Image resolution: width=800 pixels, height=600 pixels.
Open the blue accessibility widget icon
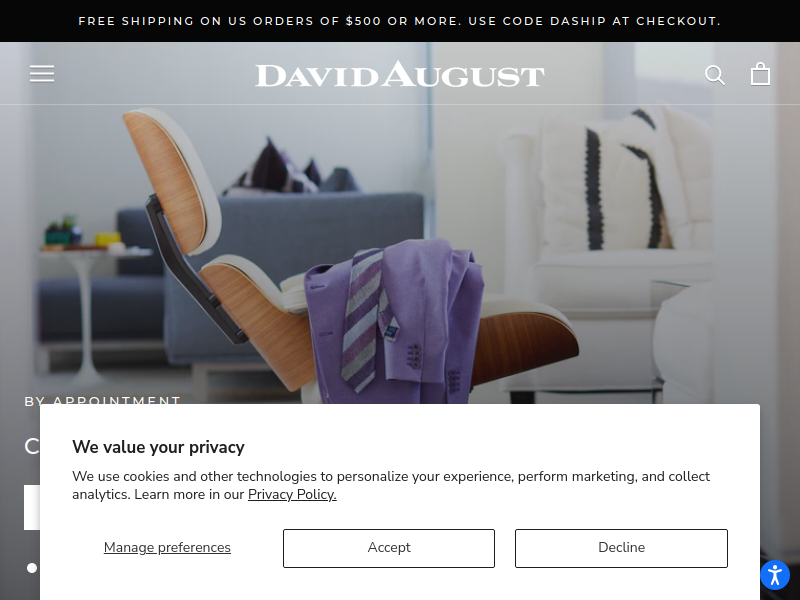(x=775, y=575)
